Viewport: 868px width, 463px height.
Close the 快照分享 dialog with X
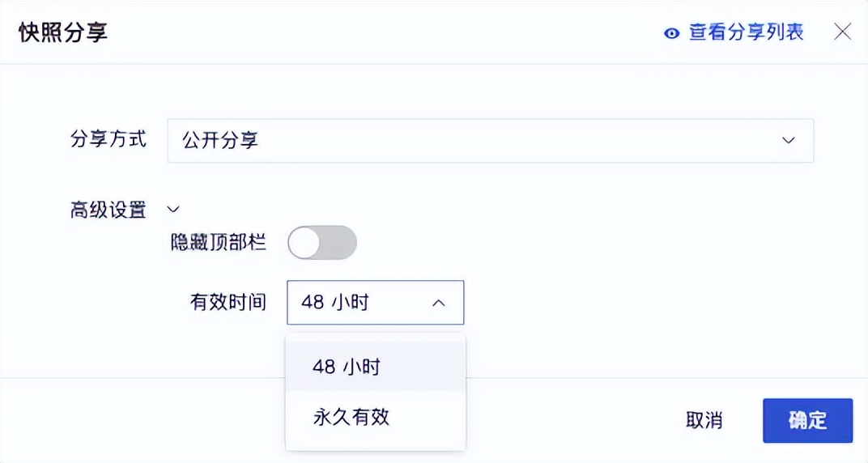(843, 32)
